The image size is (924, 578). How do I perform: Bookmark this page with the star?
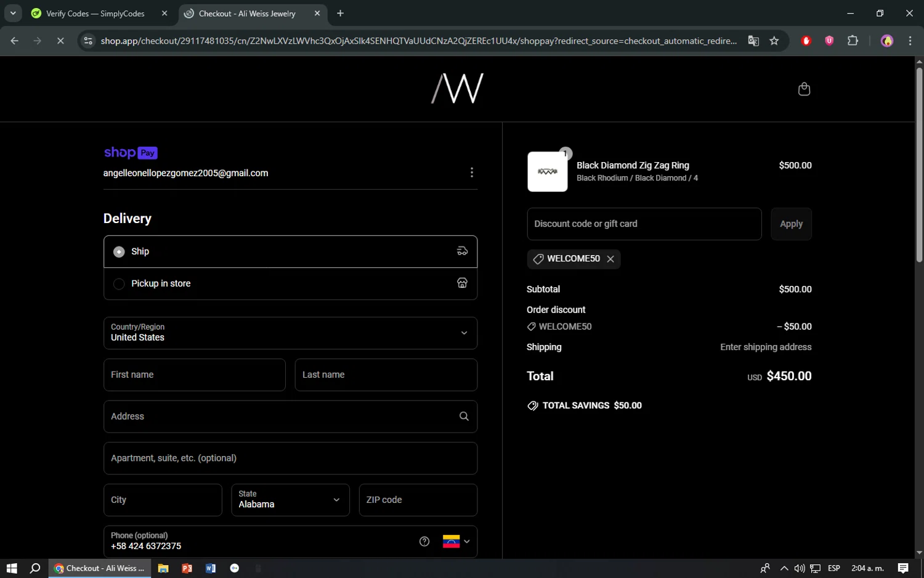point(774,41)
